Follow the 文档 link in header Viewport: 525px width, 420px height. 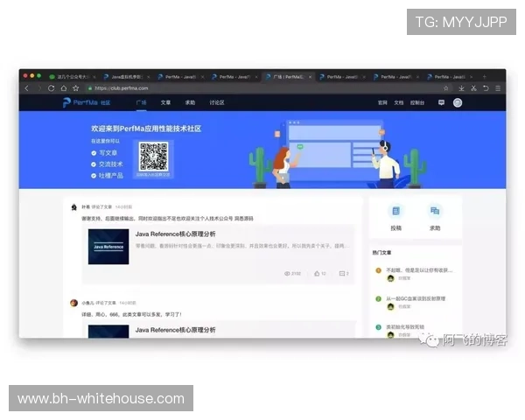[398, 103]
